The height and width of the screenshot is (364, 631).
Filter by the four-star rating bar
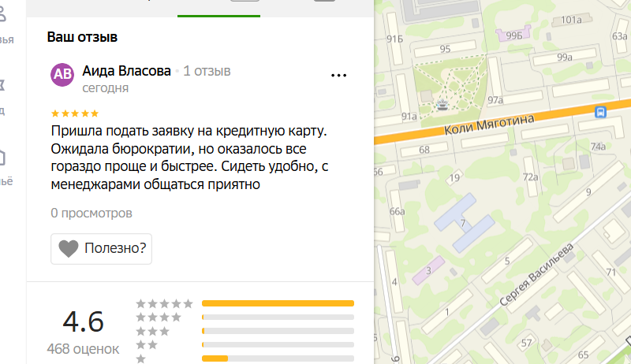pos(278,318)
